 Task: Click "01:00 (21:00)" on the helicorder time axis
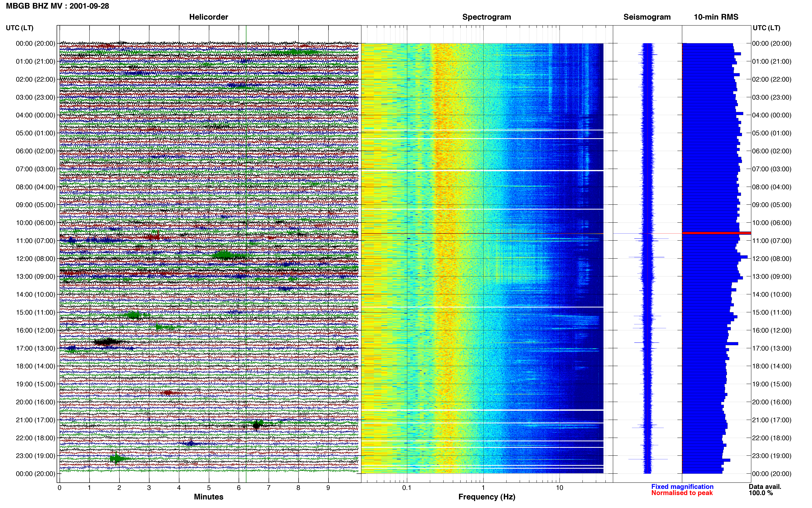pos(36,61)
